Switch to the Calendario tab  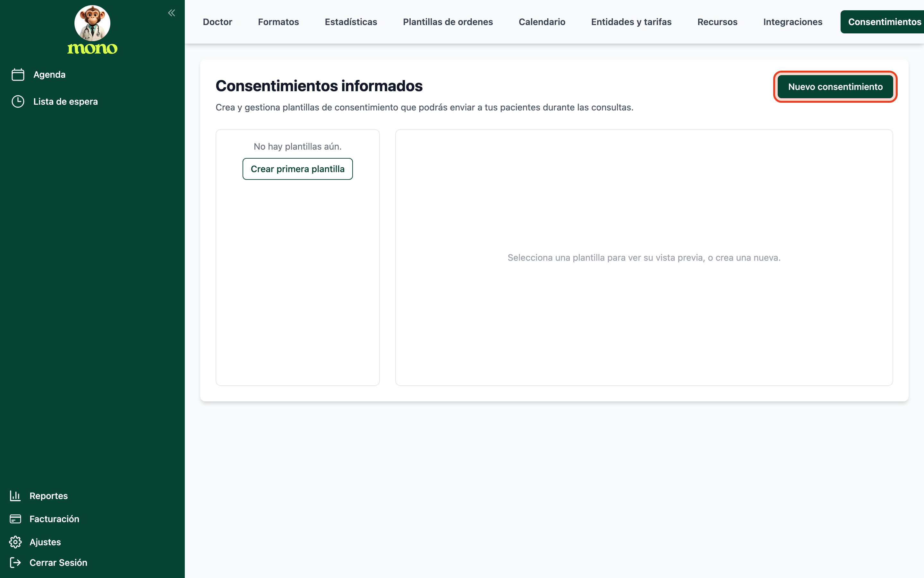(542, 22)
